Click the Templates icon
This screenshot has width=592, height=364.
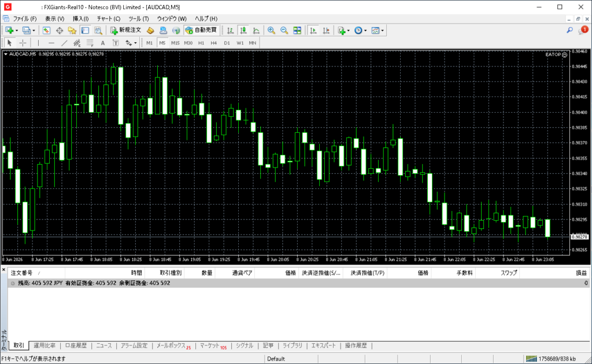point(375,31)
